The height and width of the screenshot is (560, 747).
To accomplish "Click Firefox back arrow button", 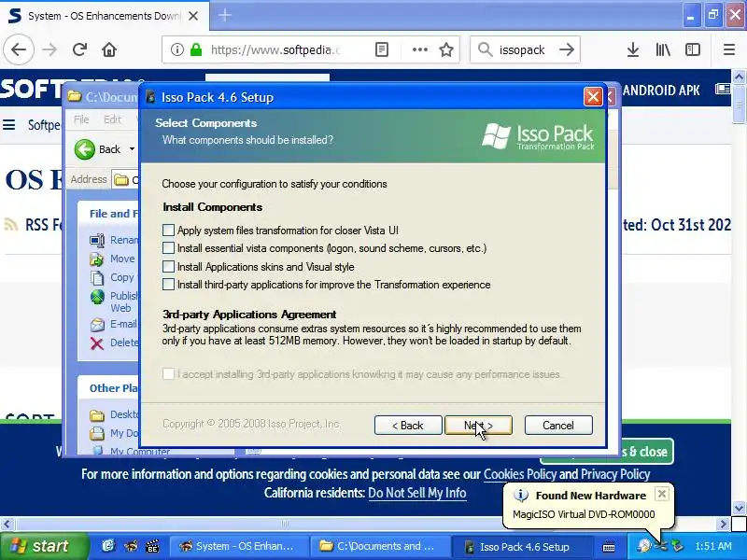I will pos(19,49).
